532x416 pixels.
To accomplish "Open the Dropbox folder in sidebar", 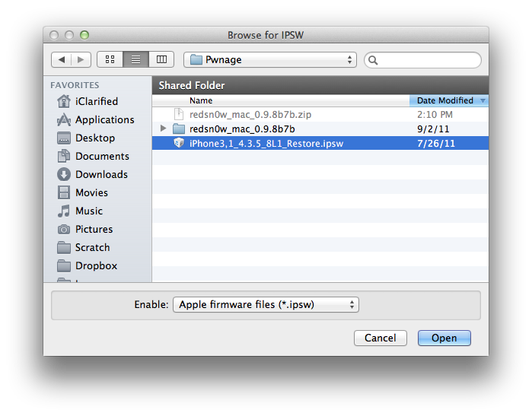I will point(87,266).
